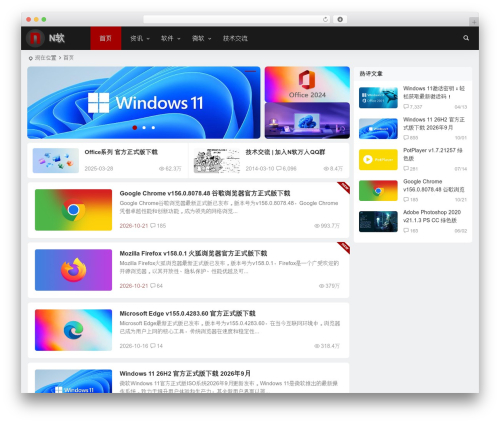Expand the 资讯 dropdown menu
Screen dimensions: 500x423
[140, 38]
